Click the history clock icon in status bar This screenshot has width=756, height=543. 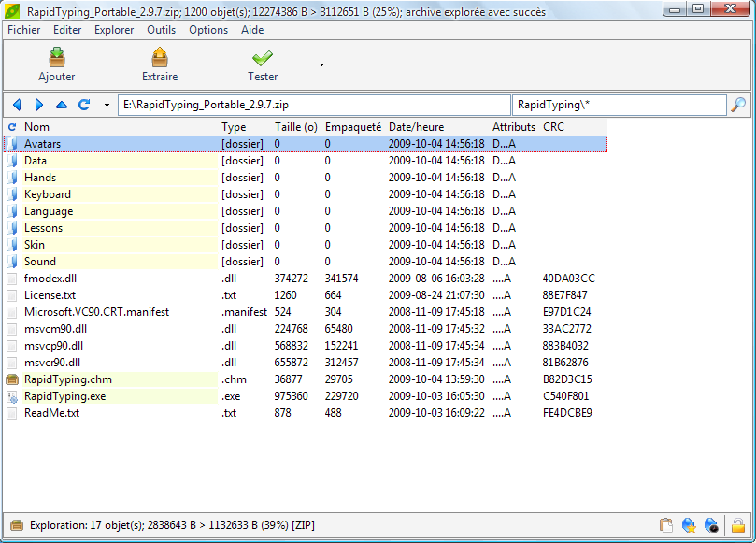pos(712,525)
